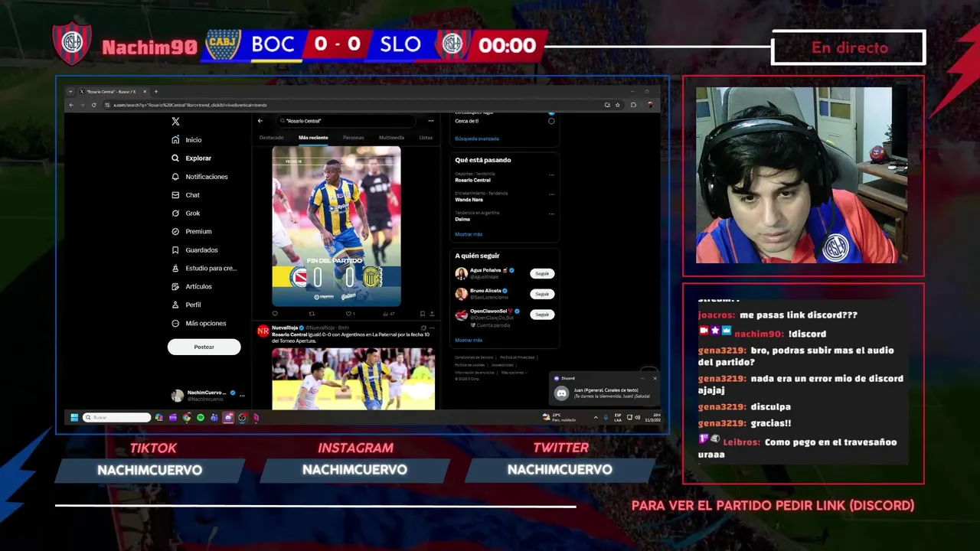Open the weather widget showing 23°C
Viewport: 980px width, 551px height.
click(557, 417)
